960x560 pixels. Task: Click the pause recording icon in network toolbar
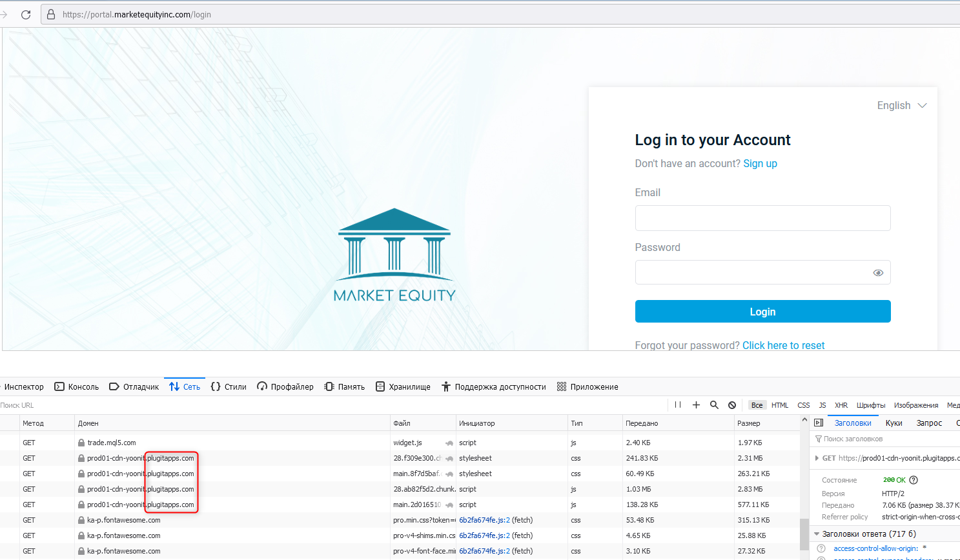coord(678,405)
